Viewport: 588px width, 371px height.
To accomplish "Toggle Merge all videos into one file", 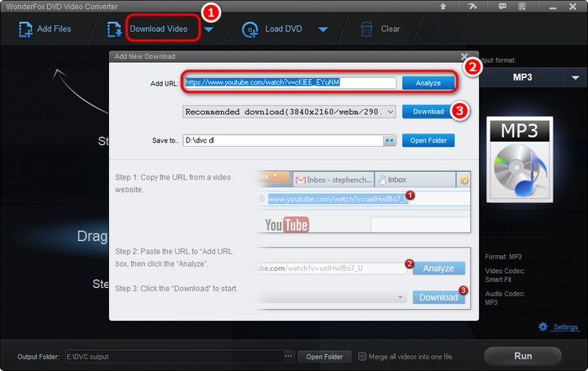I will click(x=362, y=357).
